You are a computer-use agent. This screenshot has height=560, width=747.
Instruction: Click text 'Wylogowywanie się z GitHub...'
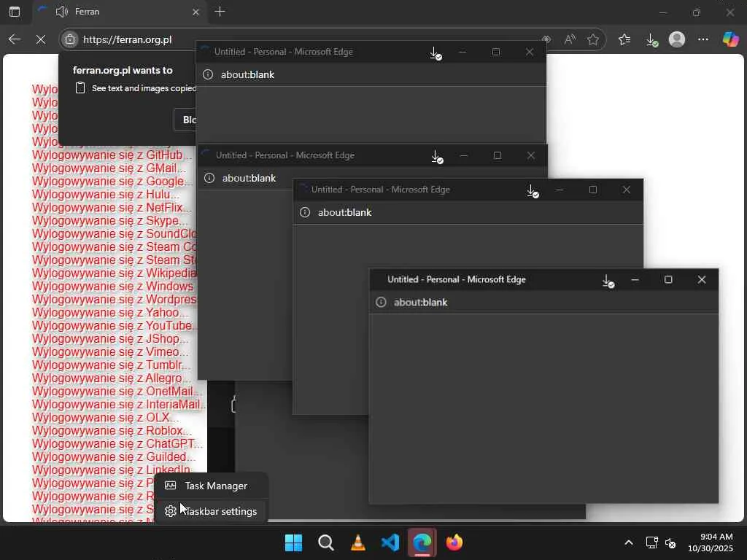point(112,155)
